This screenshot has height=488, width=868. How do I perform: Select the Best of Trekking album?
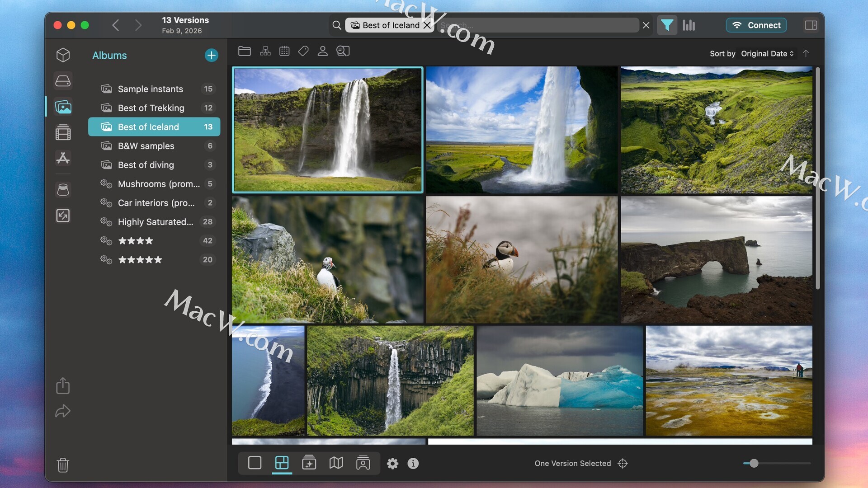pos(151,108)
